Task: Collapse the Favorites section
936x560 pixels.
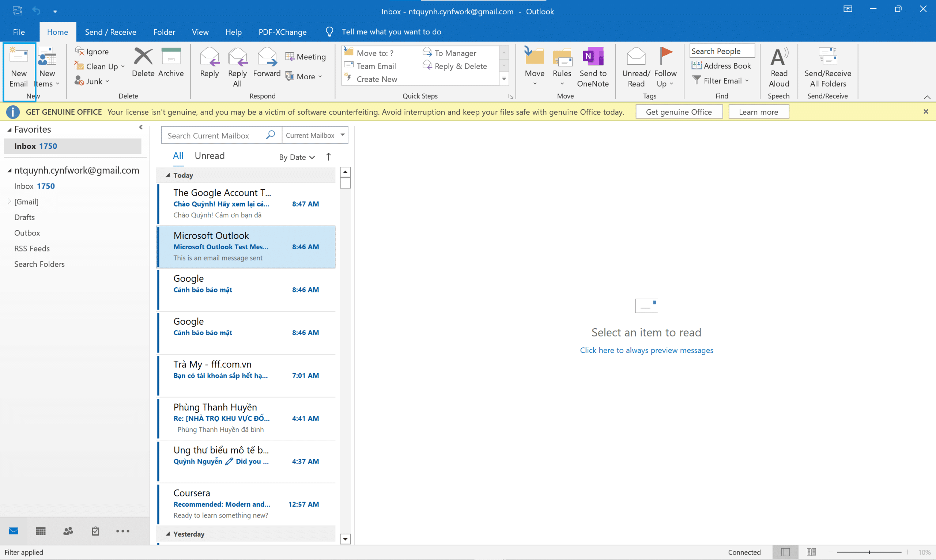Action: (10, 129)
